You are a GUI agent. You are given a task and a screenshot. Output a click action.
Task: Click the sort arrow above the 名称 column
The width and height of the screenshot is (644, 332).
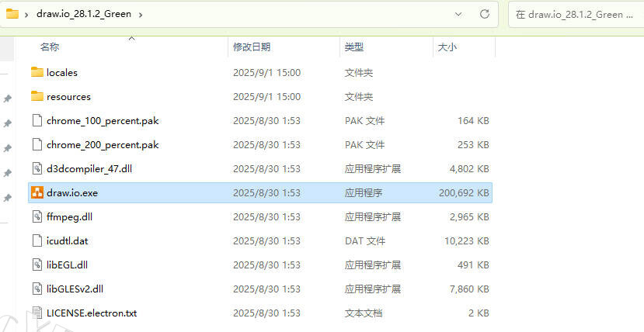click(x=132, y=39)
